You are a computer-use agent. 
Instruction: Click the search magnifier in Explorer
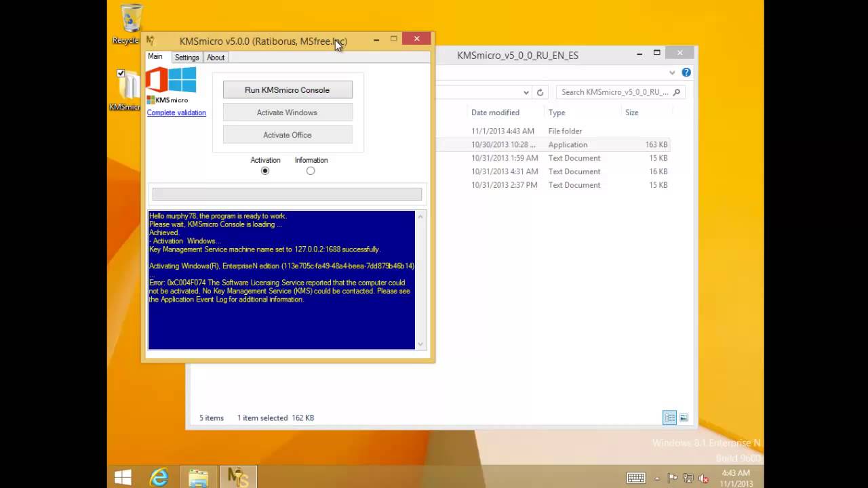(677, 92)
